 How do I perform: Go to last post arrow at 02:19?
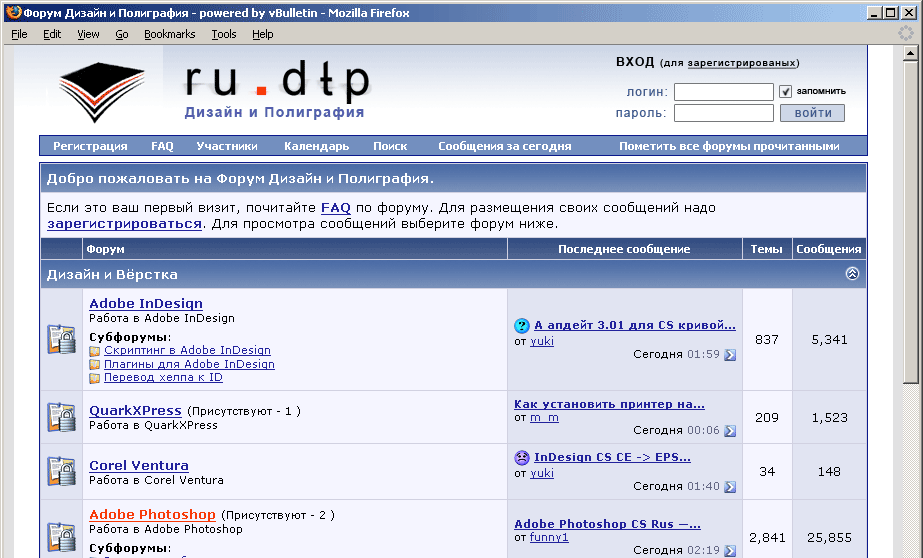click(730, 550)
